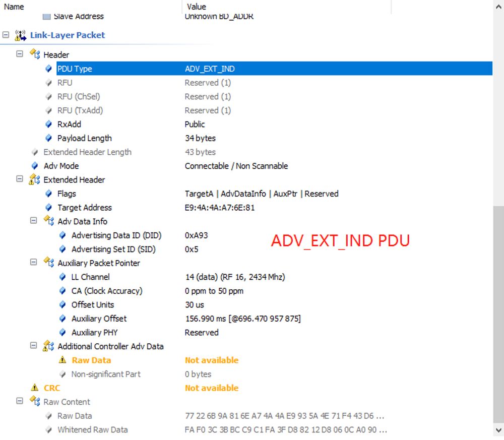Click the warning icon next to CRC
504x440 pixels.
pos(35,388)
